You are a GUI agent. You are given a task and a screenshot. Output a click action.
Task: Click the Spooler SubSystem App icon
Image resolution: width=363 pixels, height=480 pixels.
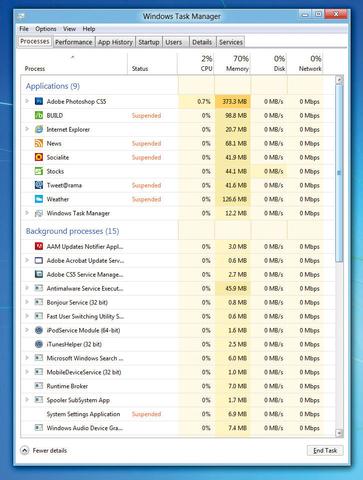(x=39, y=400)
